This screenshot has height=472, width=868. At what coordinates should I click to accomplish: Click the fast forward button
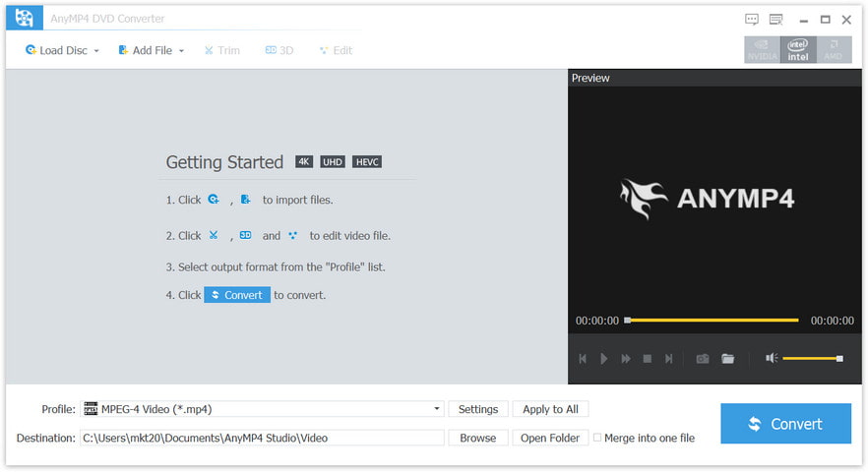point(626,359)
